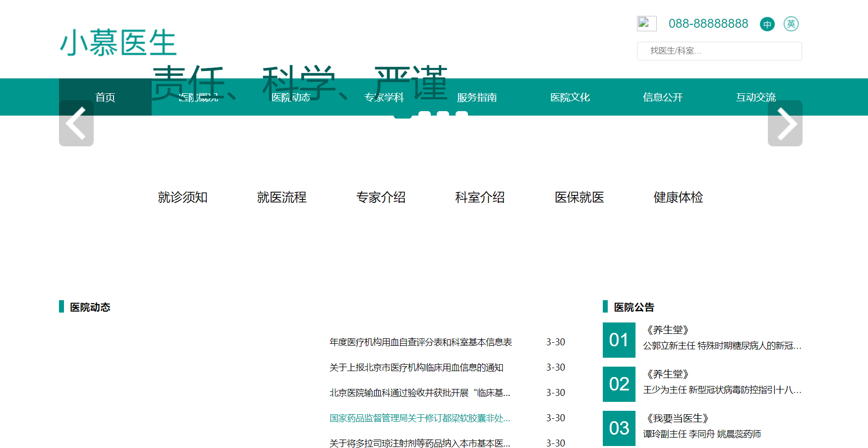Open the 医院概况 navigation menu
Screen dimensions: 868x448
199,97
